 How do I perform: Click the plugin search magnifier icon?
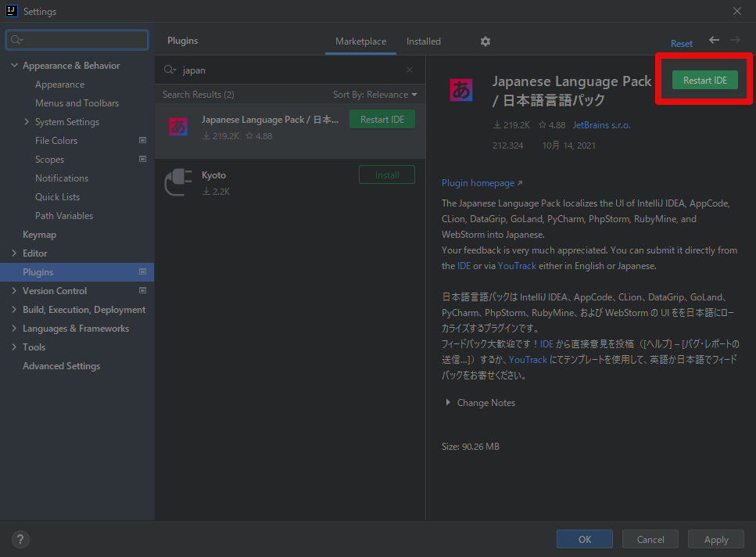170,70
